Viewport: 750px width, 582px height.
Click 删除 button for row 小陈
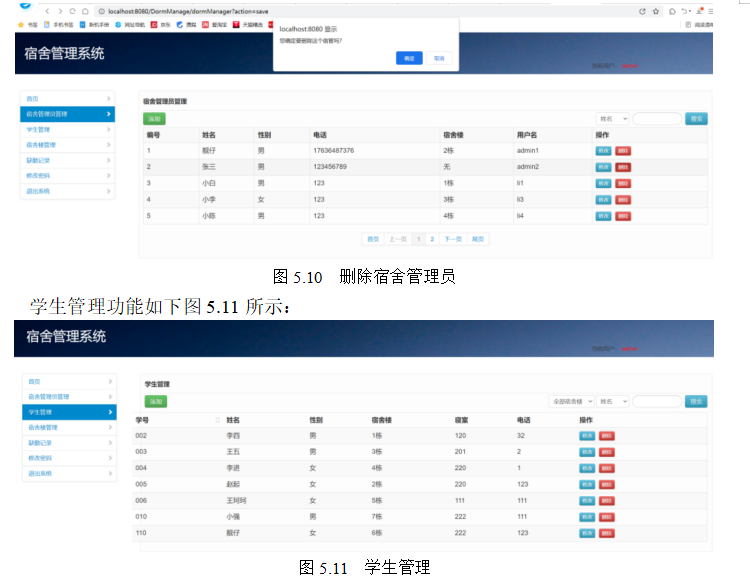pyautogui.click(x=623, y=216)
